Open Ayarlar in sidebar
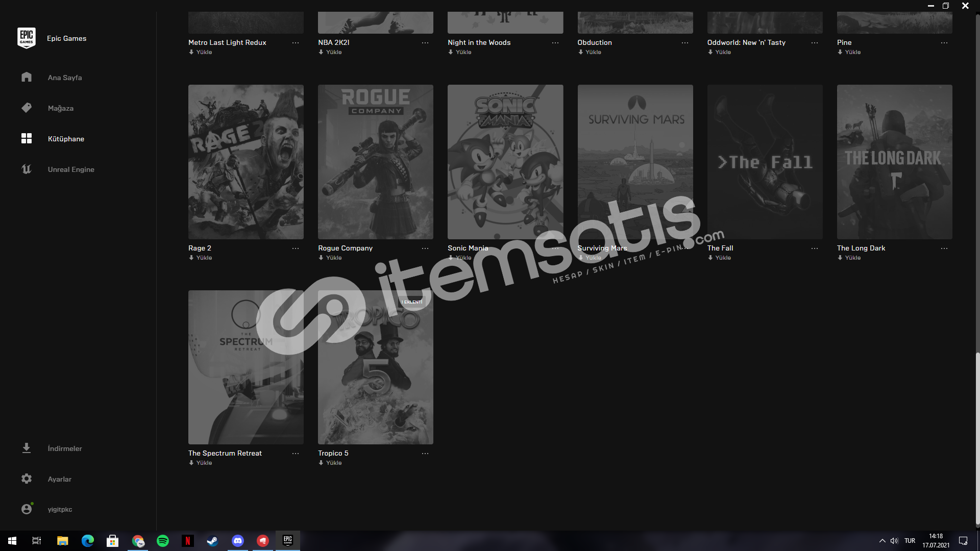The image size is (980, 551). tap(60, 479)
